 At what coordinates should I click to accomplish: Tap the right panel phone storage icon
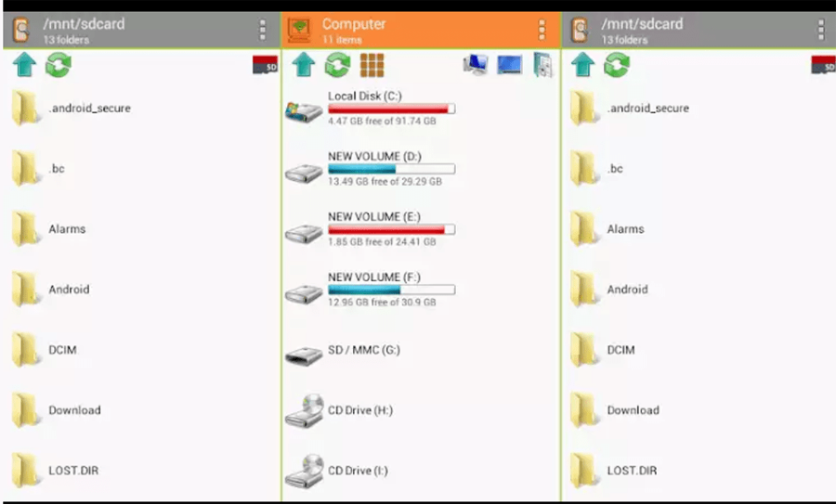tap(580, 30)
